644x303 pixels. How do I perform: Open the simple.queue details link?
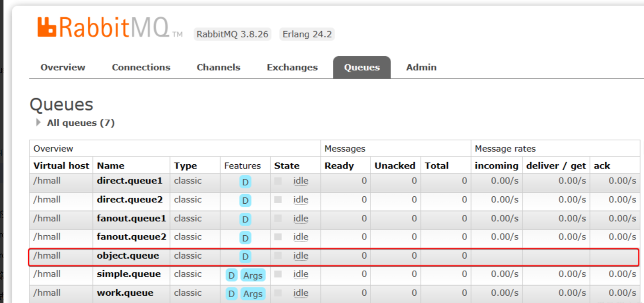128,274
